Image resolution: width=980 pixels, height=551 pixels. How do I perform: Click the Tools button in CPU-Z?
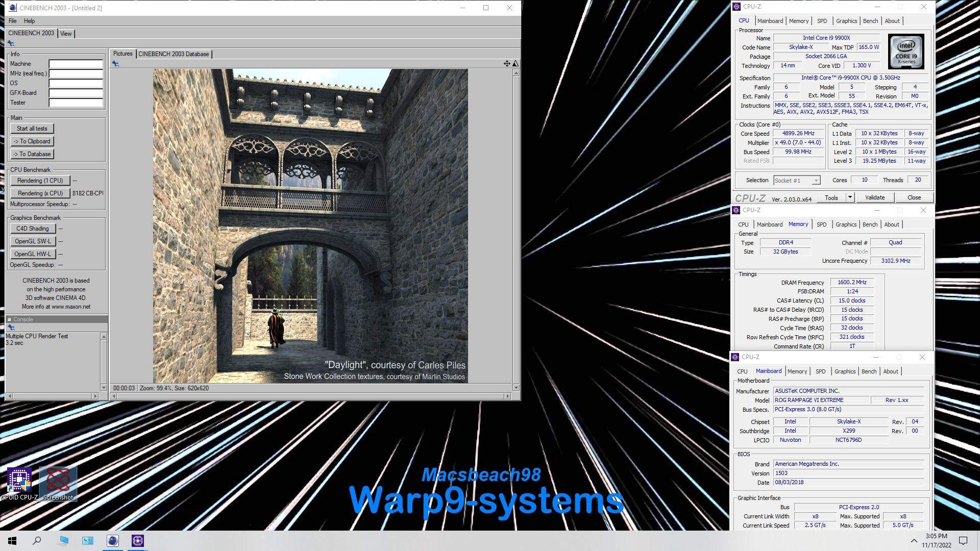831,197
